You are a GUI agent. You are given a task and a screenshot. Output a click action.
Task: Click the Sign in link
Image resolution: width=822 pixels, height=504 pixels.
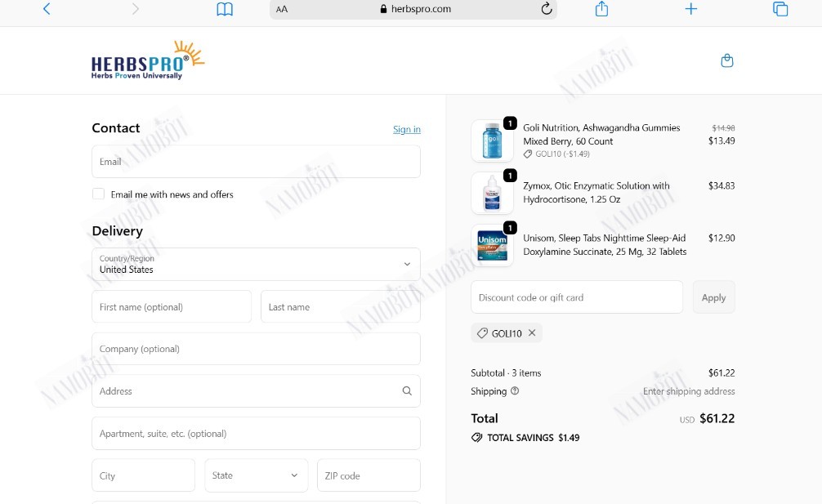[407, 129]
